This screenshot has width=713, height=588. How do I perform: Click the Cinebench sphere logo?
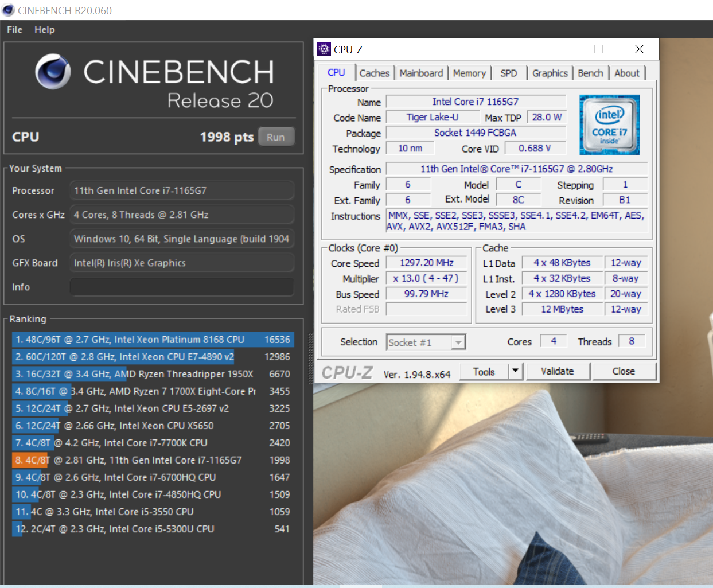53,72
